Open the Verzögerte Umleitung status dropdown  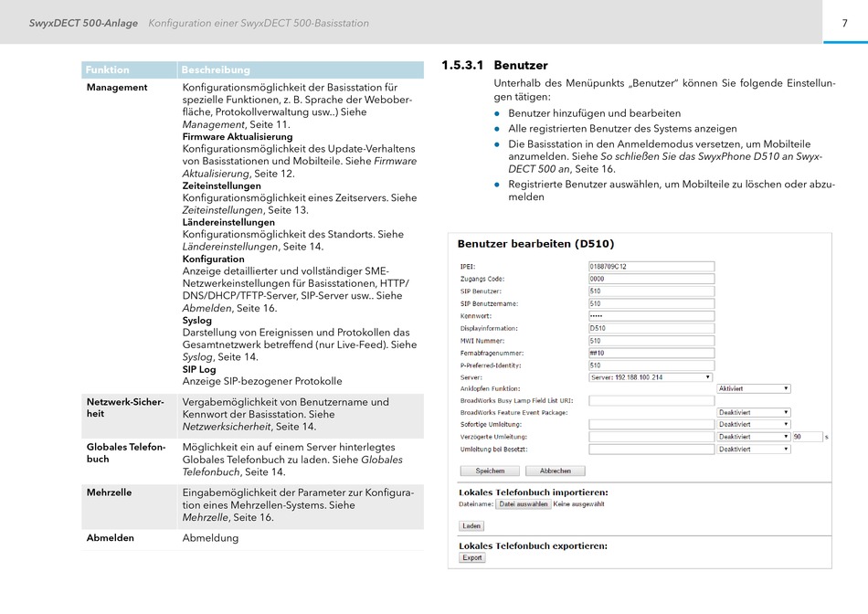tap(754, 437)
